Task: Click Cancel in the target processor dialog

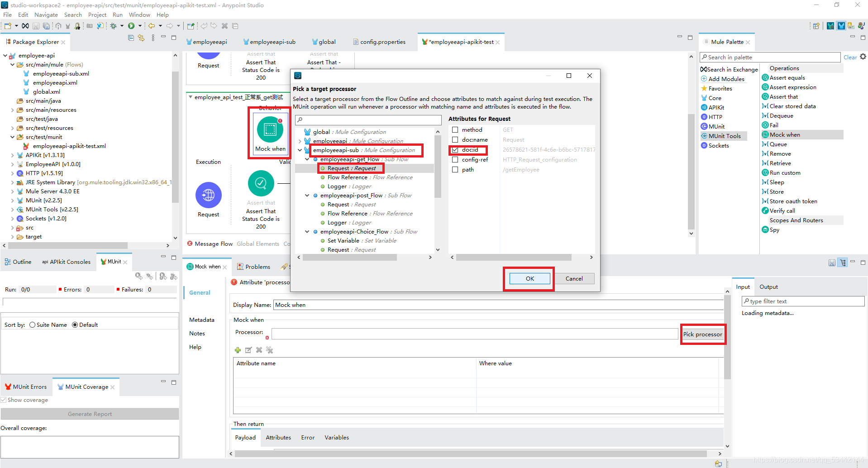Action: pyautogui.click(x=574, y=279)
